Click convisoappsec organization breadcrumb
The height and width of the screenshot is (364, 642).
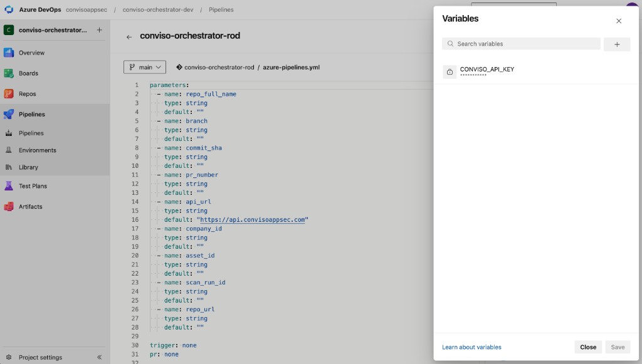pyautogui.click(x=87, y=9)
